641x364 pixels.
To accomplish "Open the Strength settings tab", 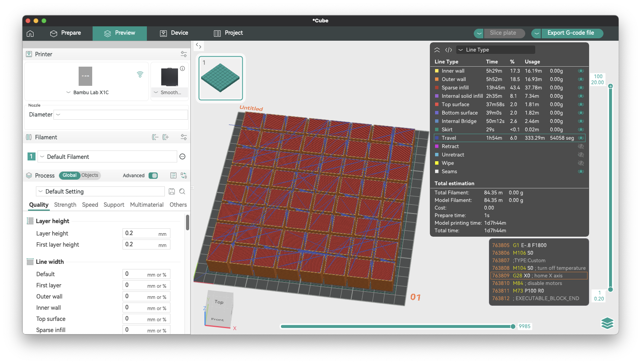I will tap(65, 205).
